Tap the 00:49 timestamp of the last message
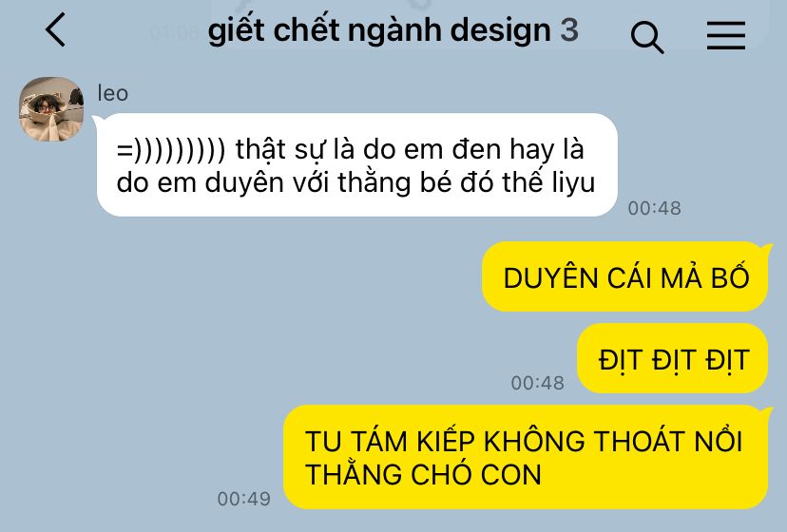 pos(244,499)
